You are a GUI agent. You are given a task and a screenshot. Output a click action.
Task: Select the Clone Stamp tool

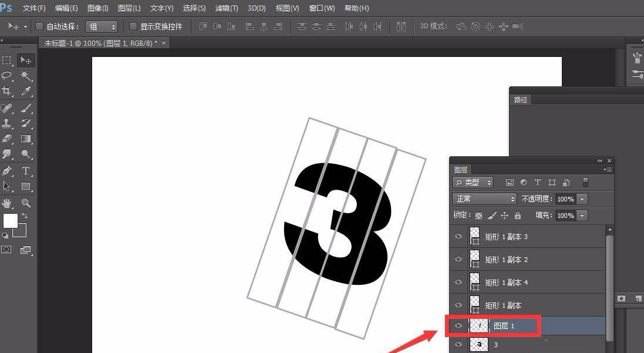(x=7, y=123)
